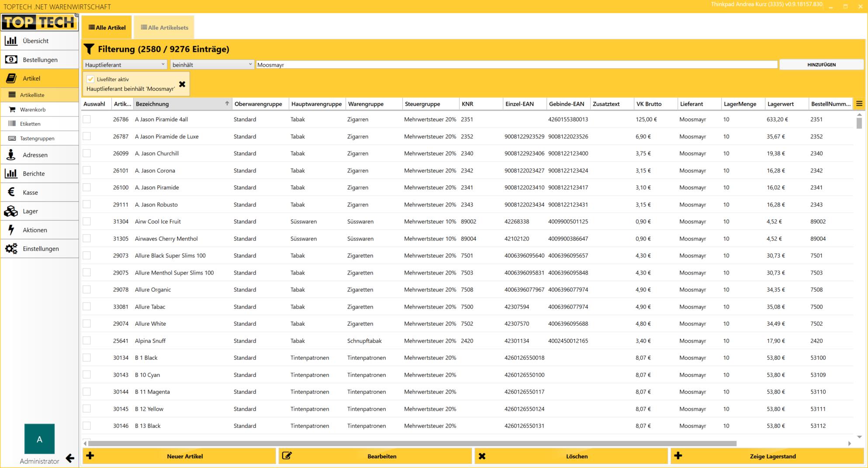The height and width of the screenshot is (468, 868).
Task: Click the Etiketten barcode icon
Action: click(12, 124)
